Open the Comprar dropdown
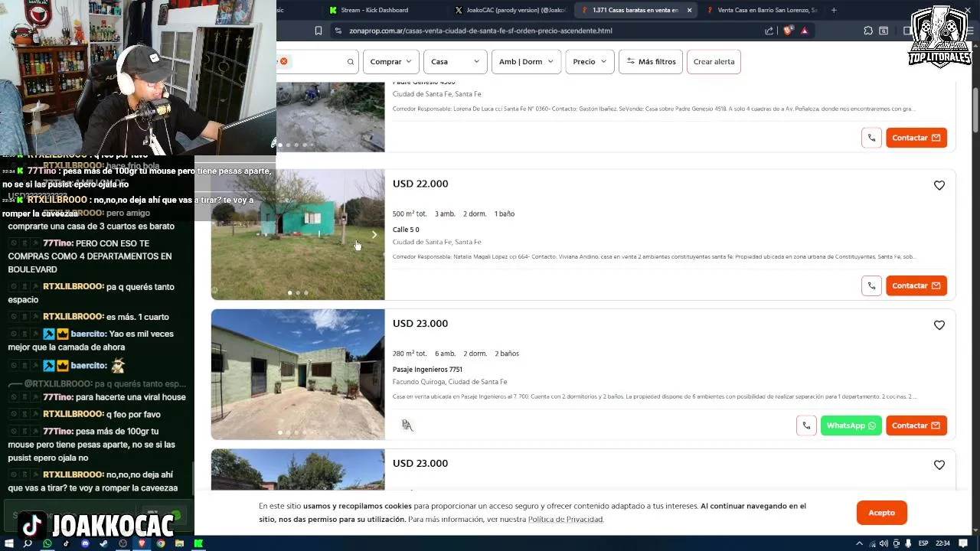 point(390,61)
